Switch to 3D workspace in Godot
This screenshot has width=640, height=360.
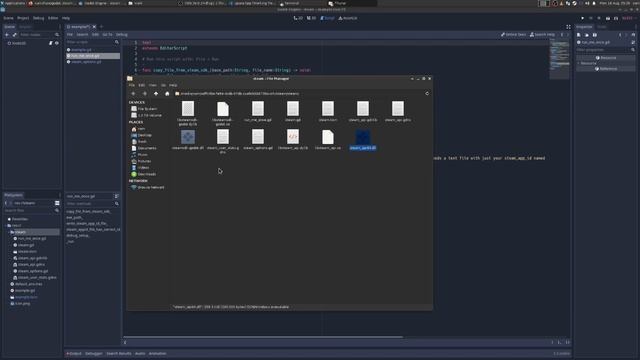tap(311, 18)
